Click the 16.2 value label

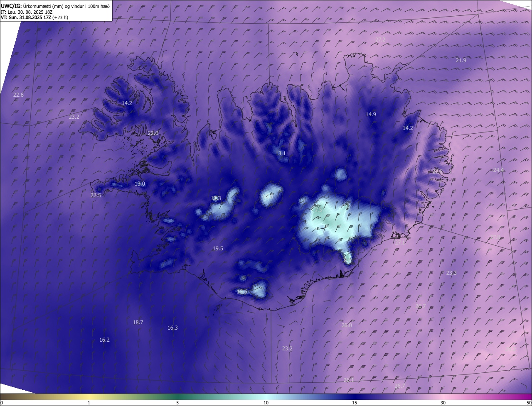(x=104, y=340)
